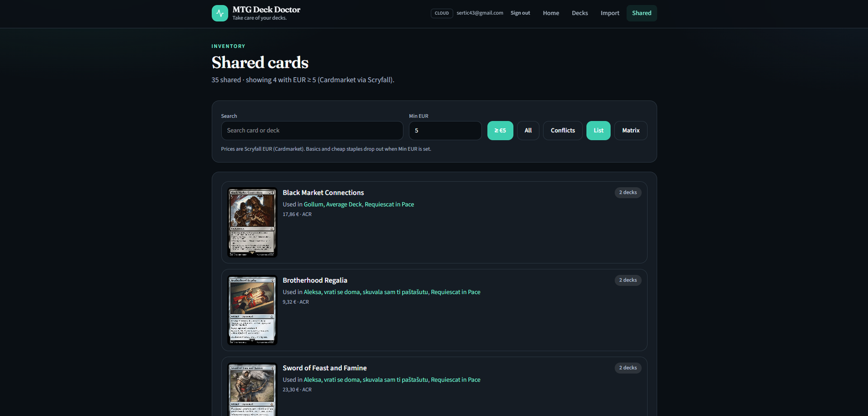Open Requiescat in Pace under Sword of Feast

tap(456, 380)
